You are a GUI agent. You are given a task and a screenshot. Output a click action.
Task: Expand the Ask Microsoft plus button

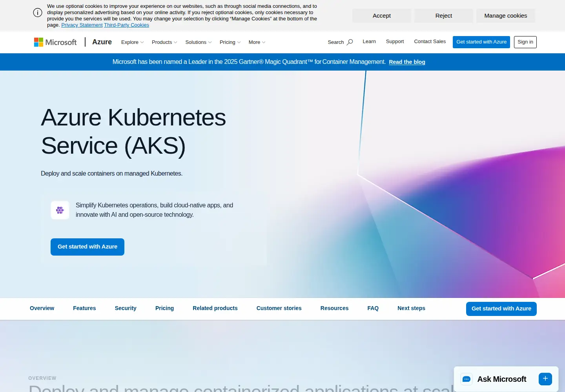pos(545,379)
